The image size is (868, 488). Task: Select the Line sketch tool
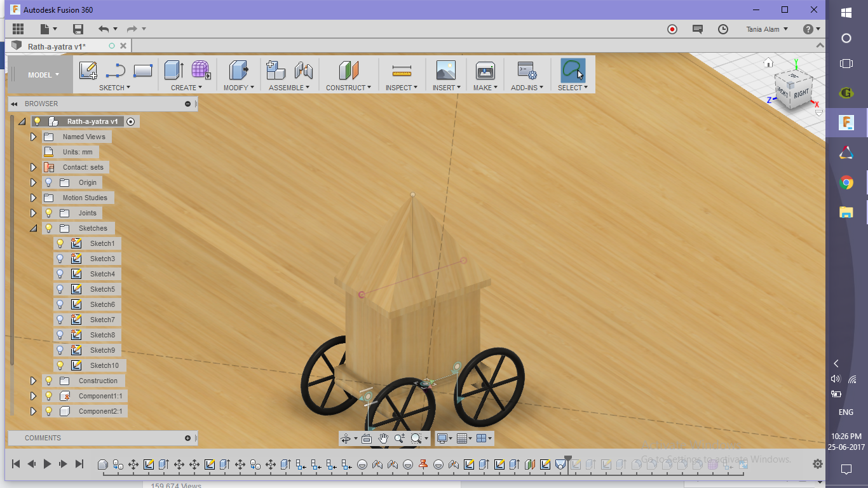[115, 70]
